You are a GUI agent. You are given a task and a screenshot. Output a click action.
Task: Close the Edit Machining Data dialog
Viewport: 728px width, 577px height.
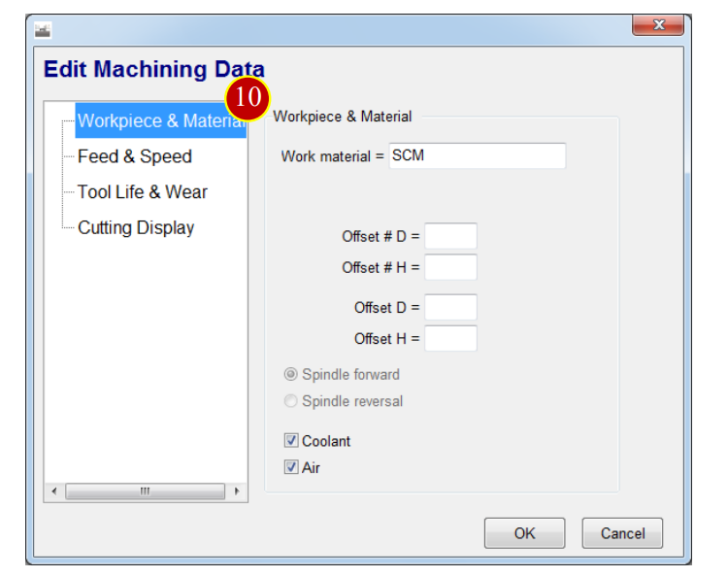[658, 24]
